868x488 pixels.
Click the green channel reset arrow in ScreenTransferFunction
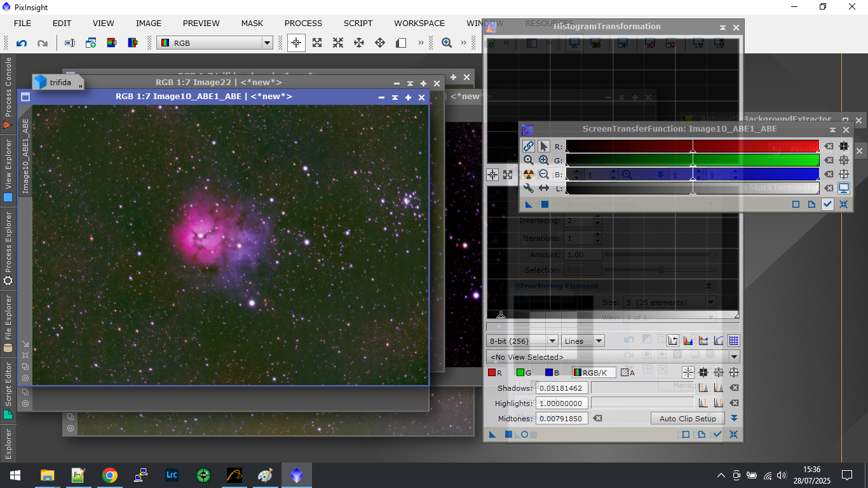click(829, 160)
